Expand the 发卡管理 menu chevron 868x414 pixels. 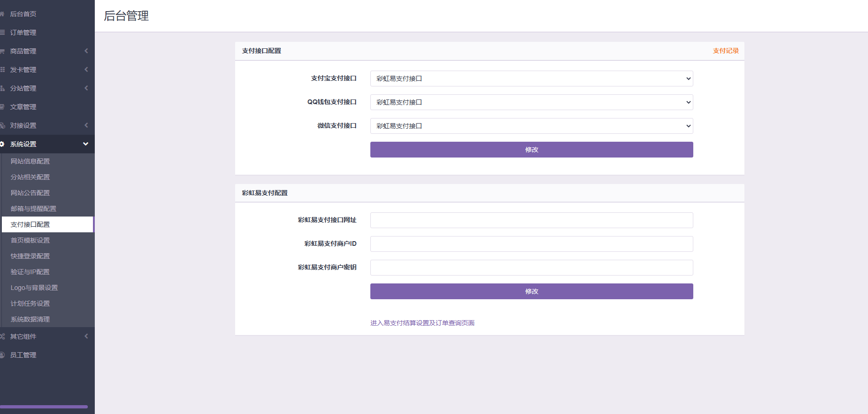(86, 70)
